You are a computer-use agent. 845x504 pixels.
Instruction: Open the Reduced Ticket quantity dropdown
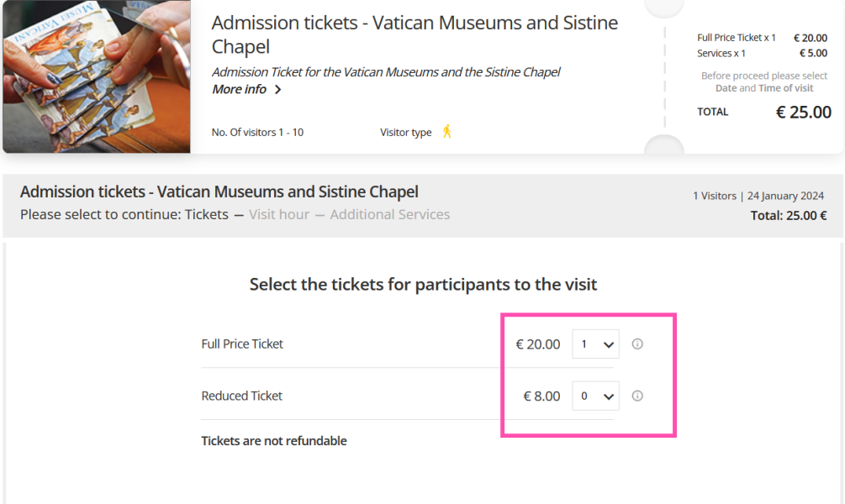tap(595, 396)
